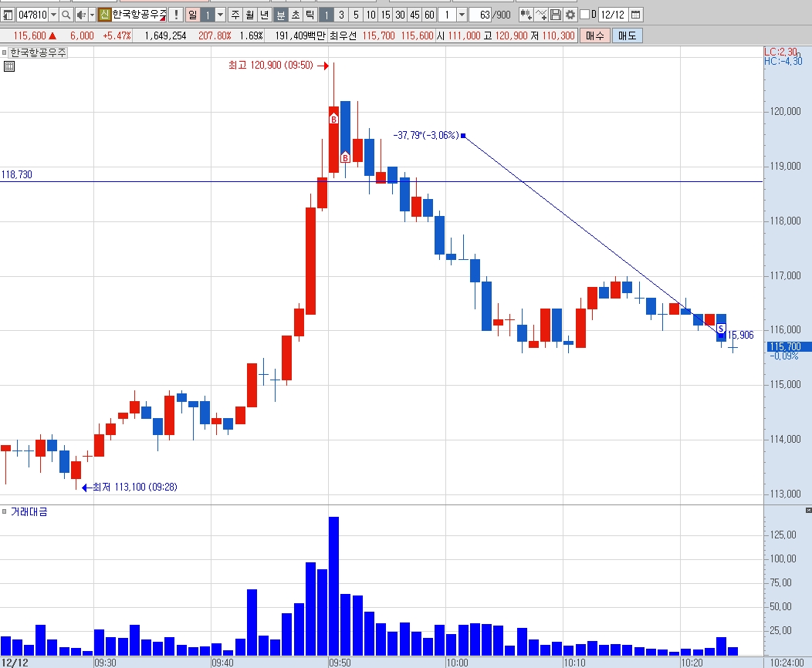
Task: Toggle the D checkbox next to date
Action: pos(584,15)
